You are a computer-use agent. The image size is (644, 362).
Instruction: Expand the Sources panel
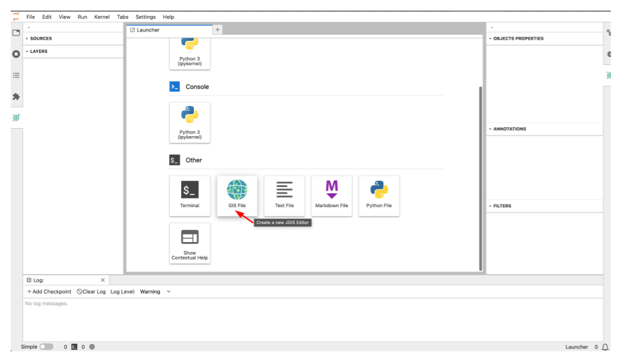(40, 38)
